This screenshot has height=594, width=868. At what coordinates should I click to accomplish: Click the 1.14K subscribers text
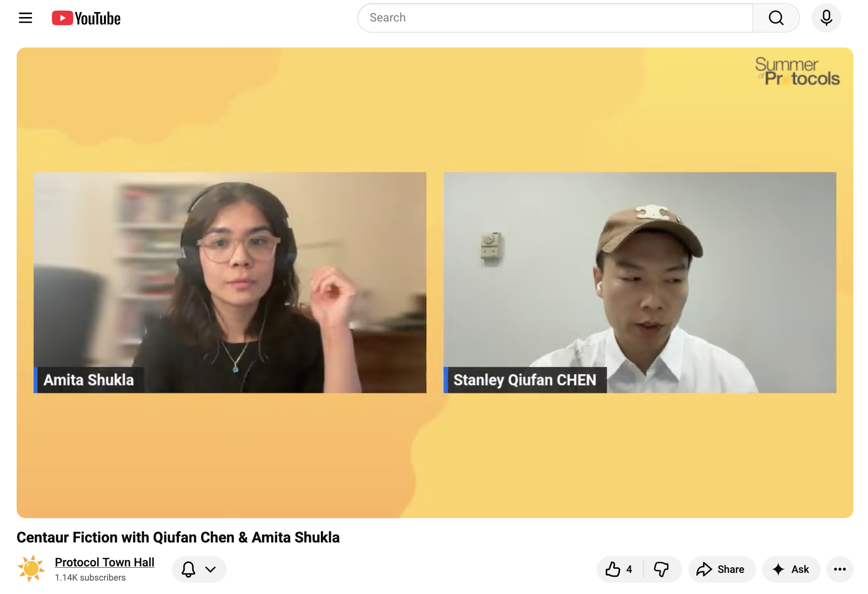point(90,577)
